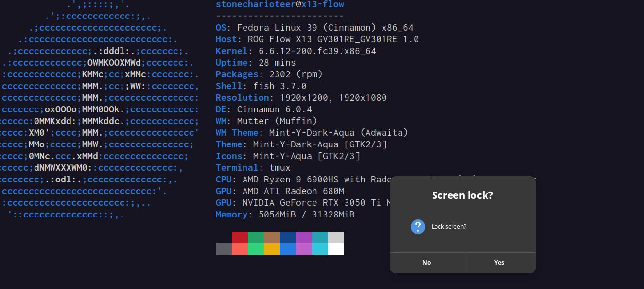Viewport: 644px width, 289px height.
Task: Click the 'CPU' label
Action: pyautogui.click(x=224, y=180)
